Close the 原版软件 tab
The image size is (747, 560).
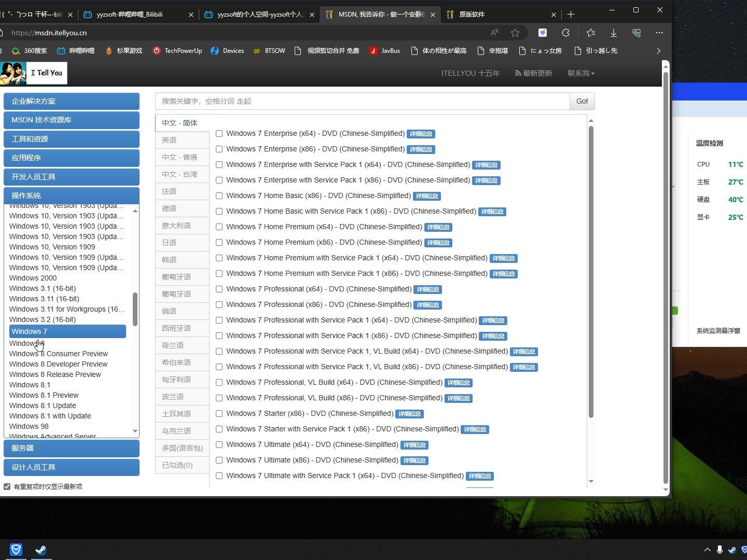point(554,15)
